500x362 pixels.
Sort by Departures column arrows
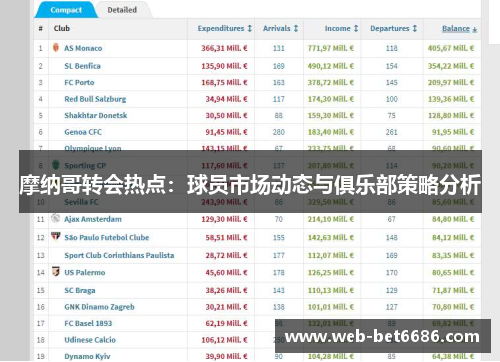pyautogui.click(x=415, y=28)
